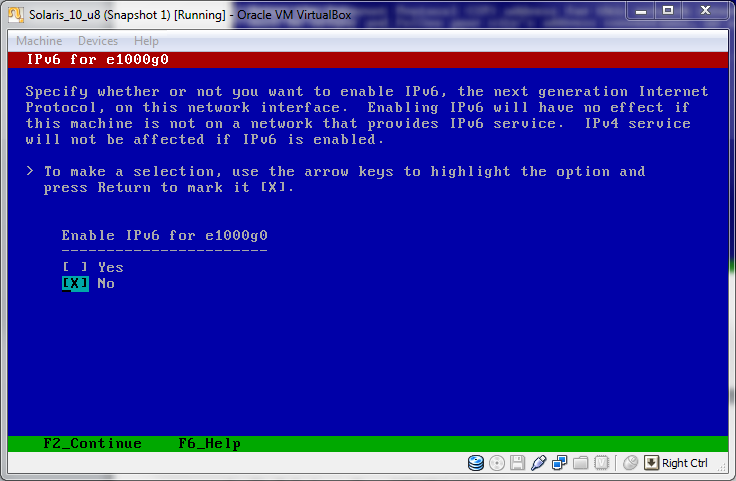Click the CD/DVD drive status icon

pos(497,463)
